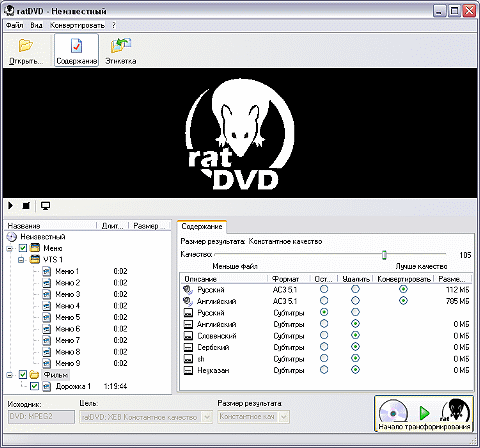Open the Файл menu

click(14, 25)
